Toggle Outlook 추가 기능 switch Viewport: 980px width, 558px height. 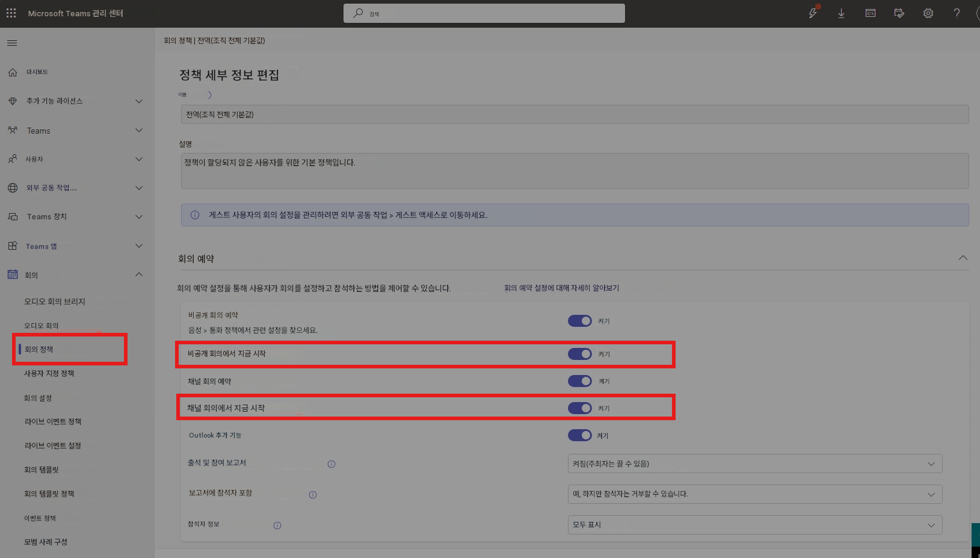pos(580,435)
